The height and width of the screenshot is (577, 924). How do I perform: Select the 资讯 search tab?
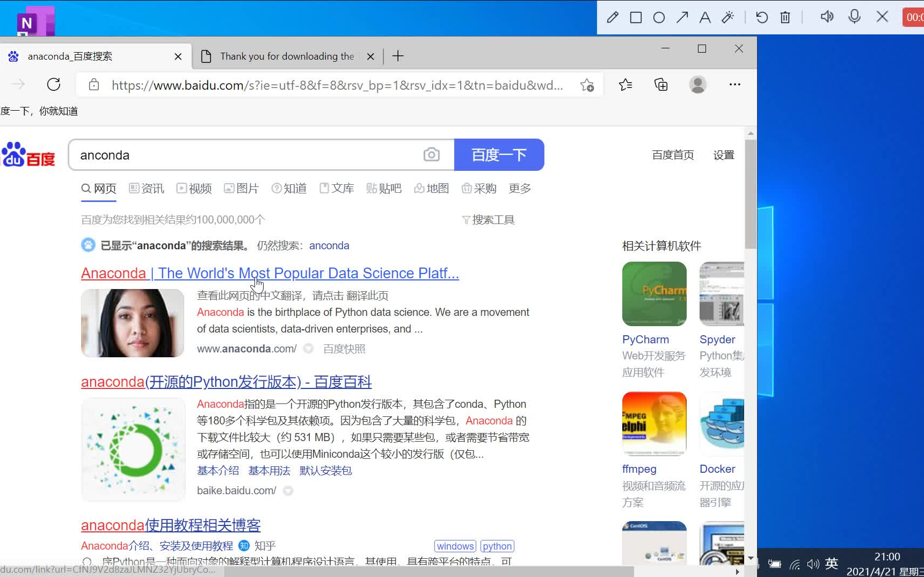[147, 189]
